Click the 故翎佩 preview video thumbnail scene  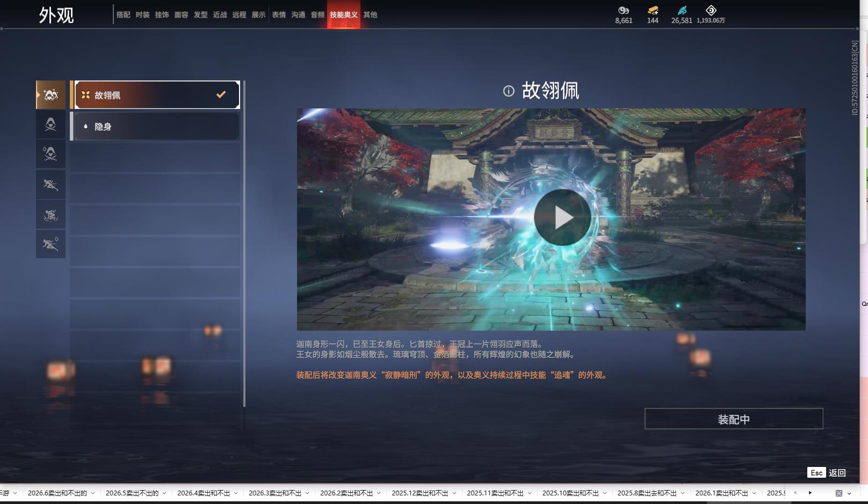(x=551, y=220)
